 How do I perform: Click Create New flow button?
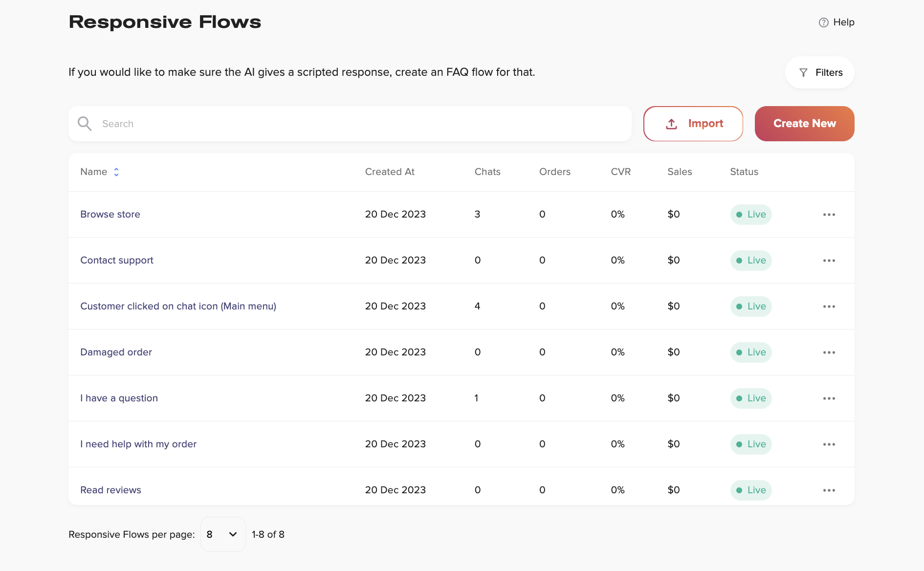click(x=805, y=124)
